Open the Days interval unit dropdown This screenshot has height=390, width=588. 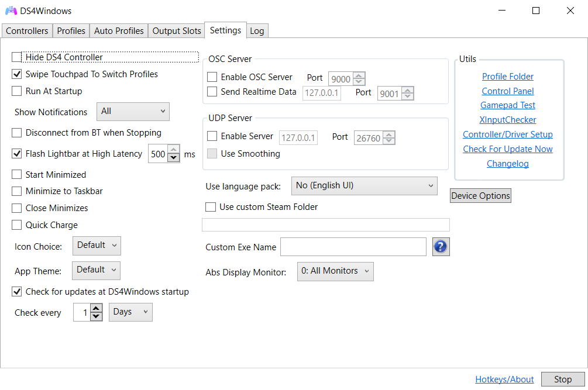(130, 312)
